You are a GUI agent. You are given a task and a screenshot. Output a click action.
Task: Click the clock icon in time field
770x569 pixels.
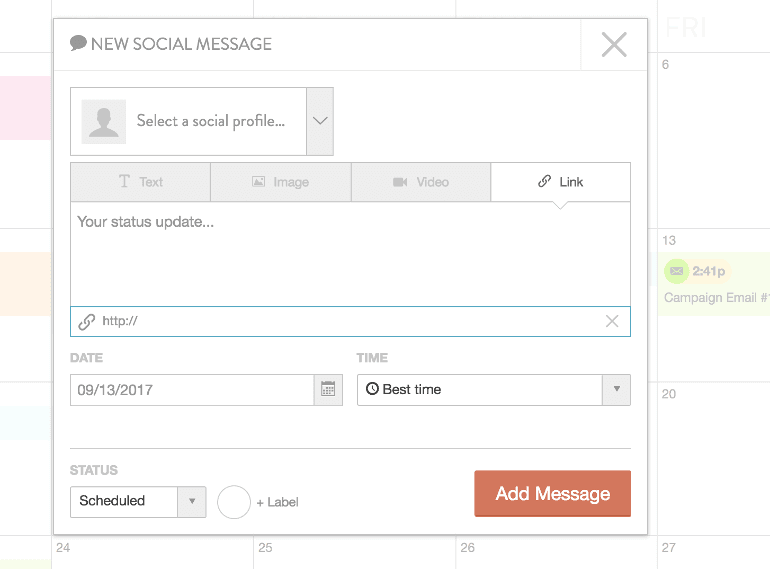click(372, 390)
